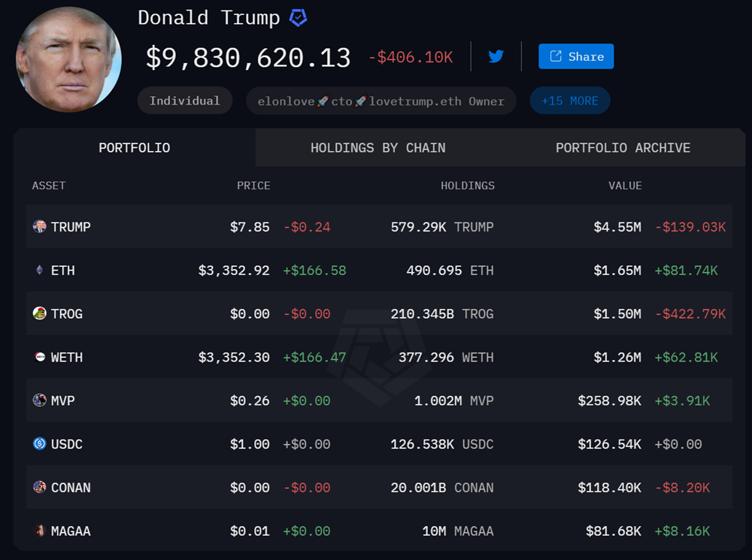Viewport: 752px width, 560px height.
Task: Click holdings 579.29K TRUMP
Action: pyautogui.click(x=442, y=227)
